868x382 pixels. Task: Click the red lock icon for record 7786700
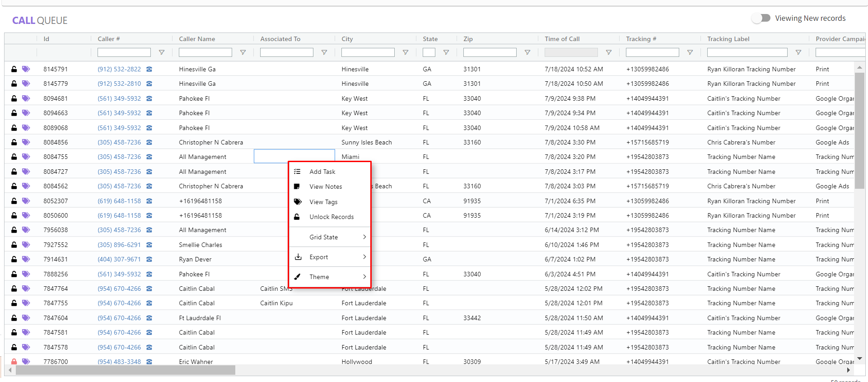tap(14, 361)
